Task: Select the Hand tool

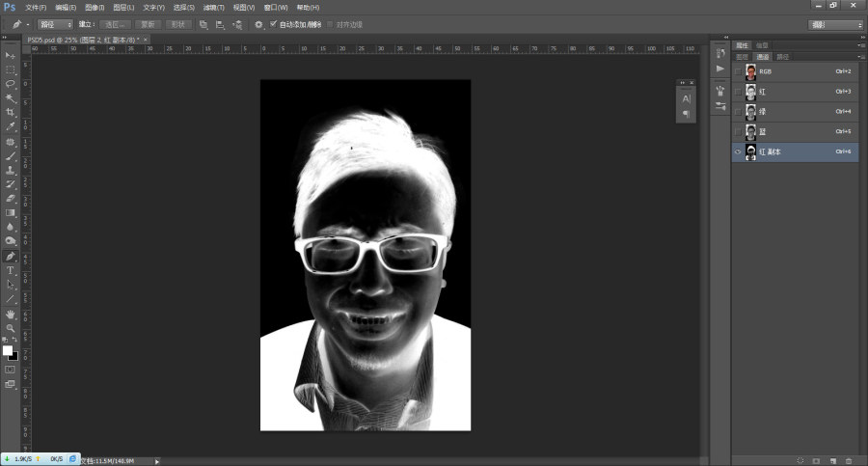Action: (x=11, y=314)
